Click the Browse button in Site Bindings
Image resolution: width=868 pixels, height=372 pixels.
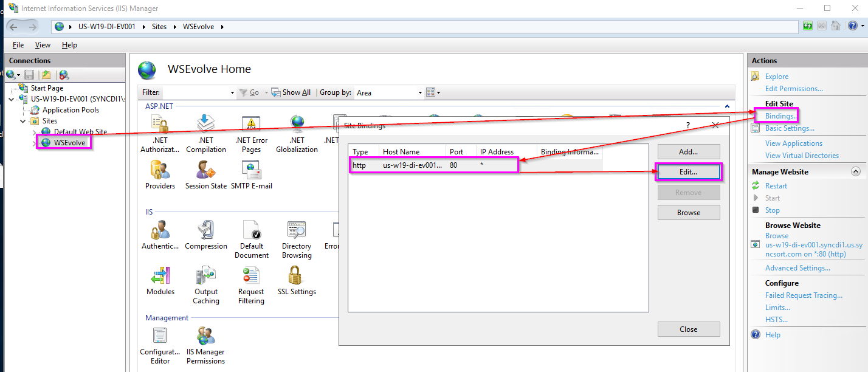click(689, 213)
